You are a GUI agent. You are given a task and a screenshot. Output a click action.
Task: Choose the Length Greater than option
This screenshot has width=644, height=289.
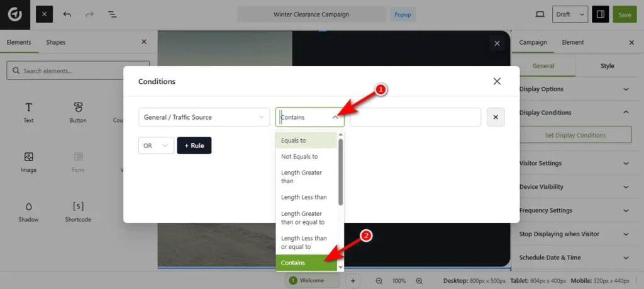(x=306, y=177)
